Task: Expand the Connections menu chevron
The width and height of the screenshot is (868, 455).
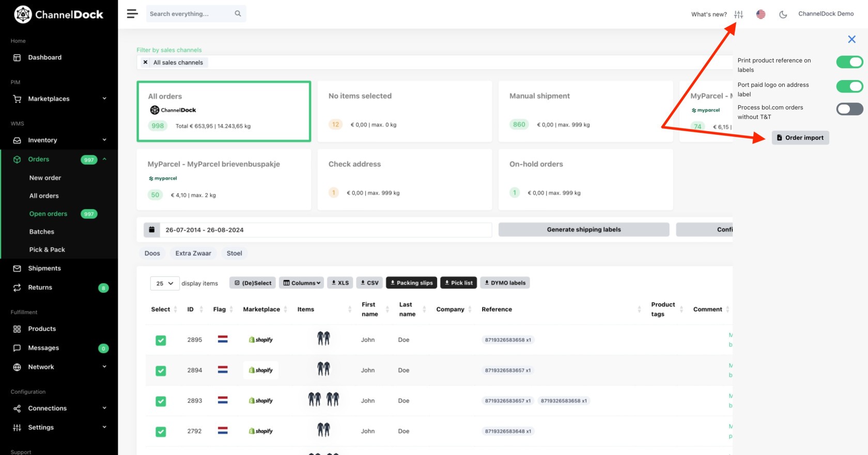Action: click(x=104, y=408)
